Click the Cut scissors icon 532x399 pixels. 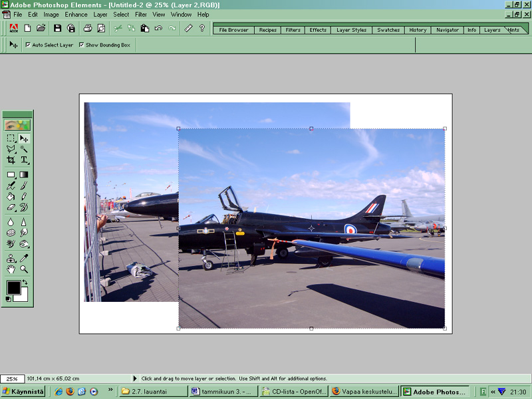click(118, 28)
